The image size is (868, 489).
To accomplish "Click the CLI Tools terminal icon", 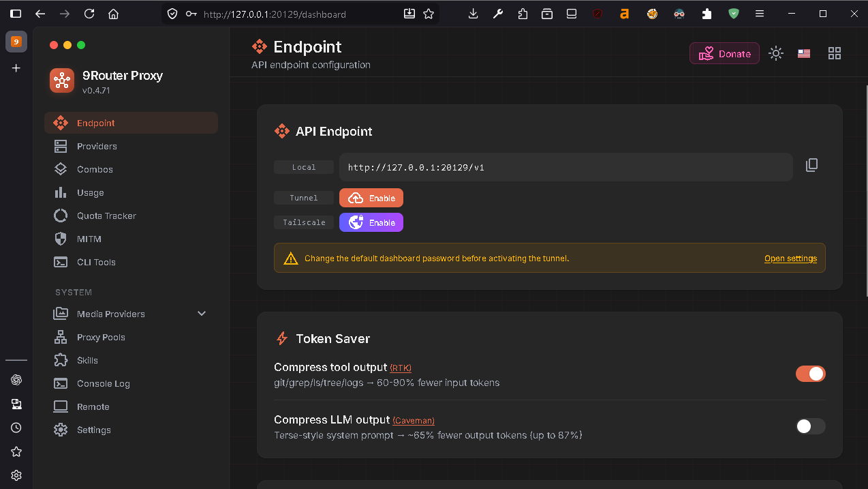I will [x=61, y=262].
